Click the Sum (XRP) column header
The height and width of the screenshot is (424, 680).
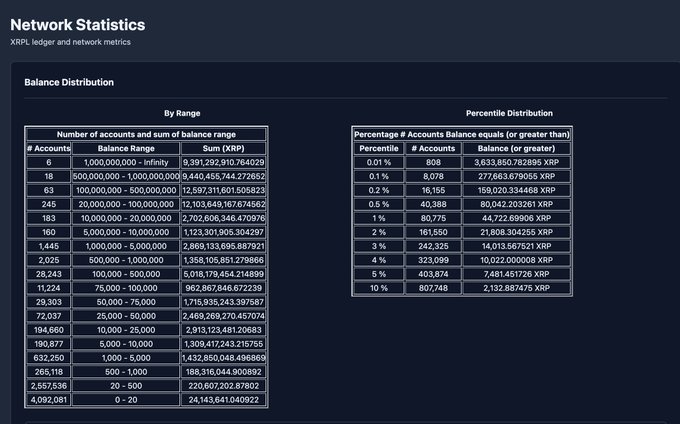[x=223, y=148]
